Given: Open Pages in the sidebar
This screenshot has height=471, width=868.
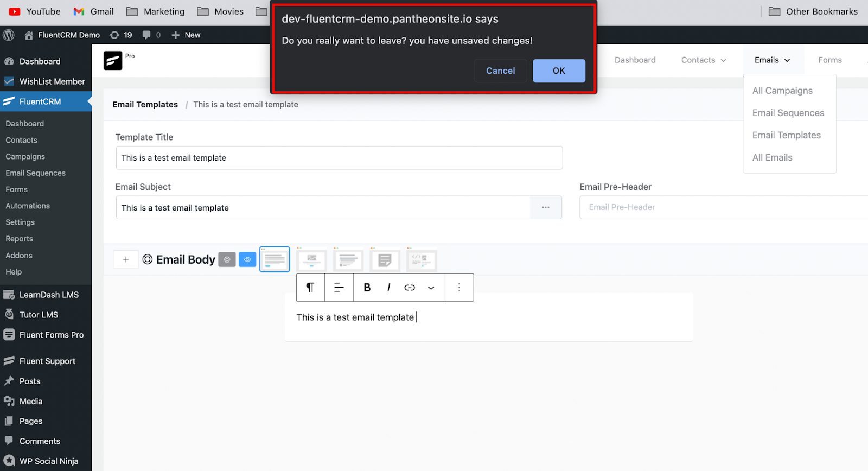Looking at the screenshot, I should click(x=46, y=421).
